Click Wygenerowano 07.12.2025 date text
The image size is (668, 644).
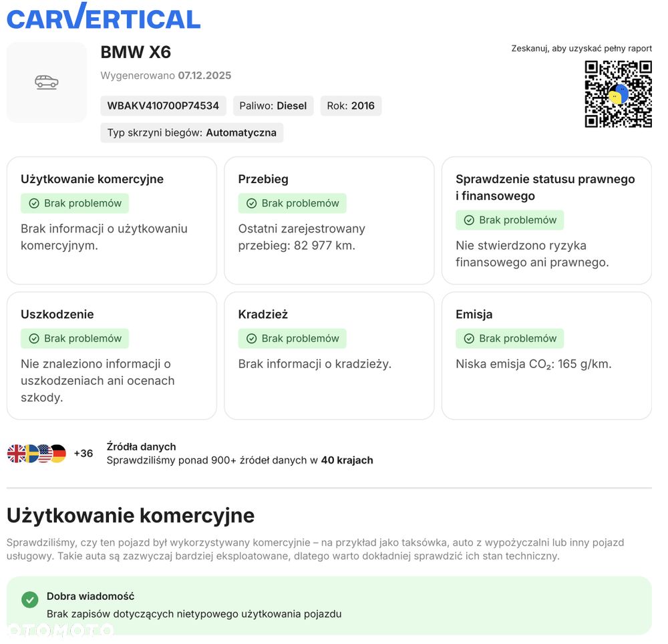pyautogui.click(x=166, y=75)
